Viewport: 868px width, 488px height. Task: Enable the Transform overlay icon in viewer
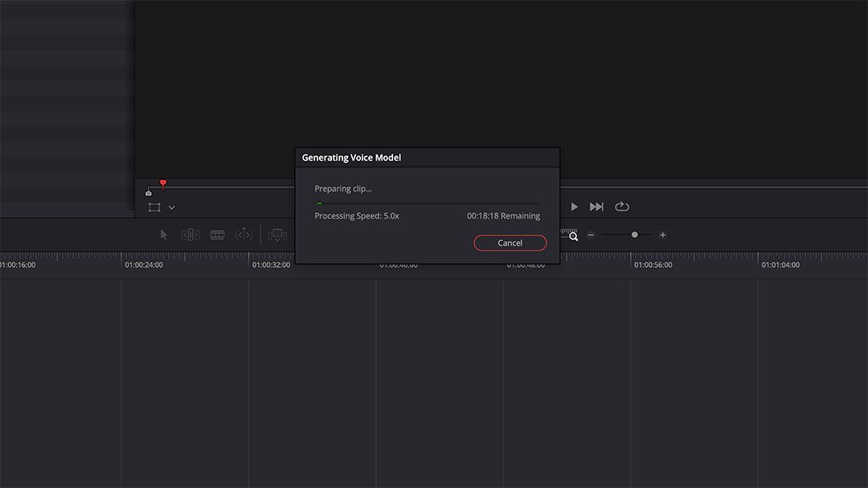pos(154,207)
